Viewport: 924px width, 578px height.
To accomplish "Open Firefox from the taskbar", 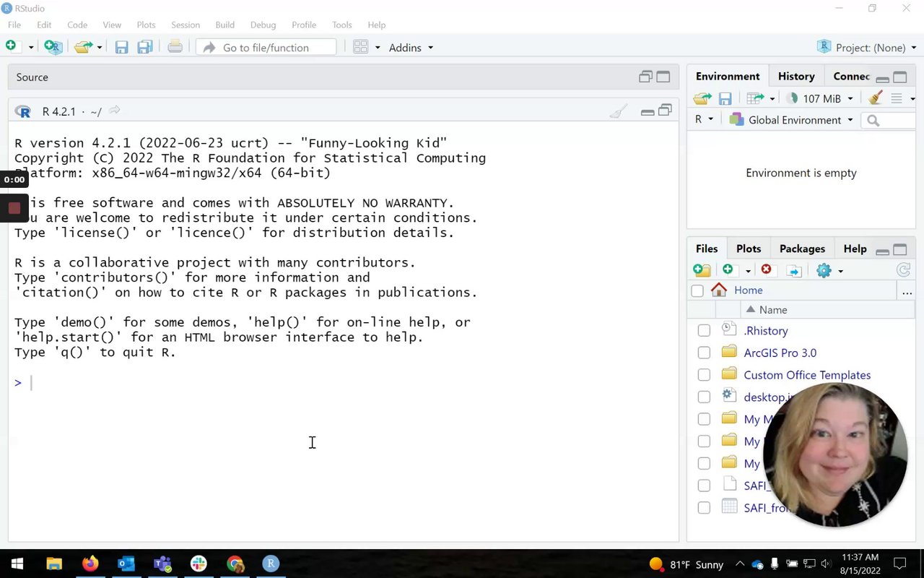I will pyautogui.click(x=90, y=564).
